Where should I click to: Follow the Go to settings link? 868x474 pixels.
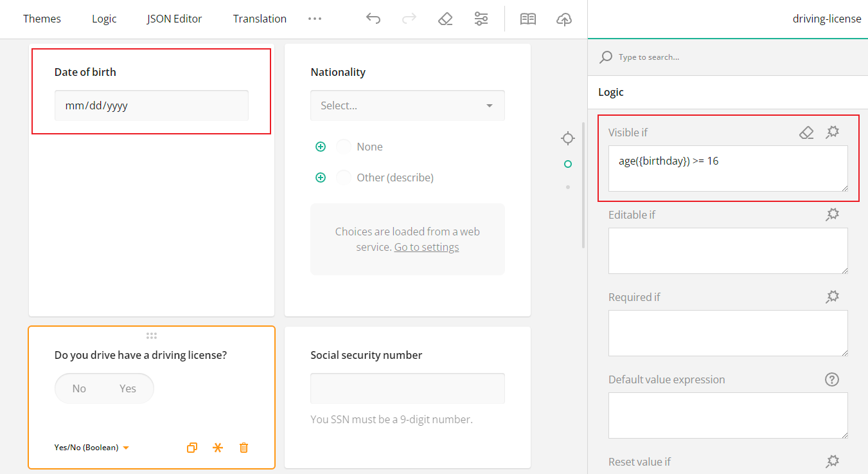pos(426,246)
